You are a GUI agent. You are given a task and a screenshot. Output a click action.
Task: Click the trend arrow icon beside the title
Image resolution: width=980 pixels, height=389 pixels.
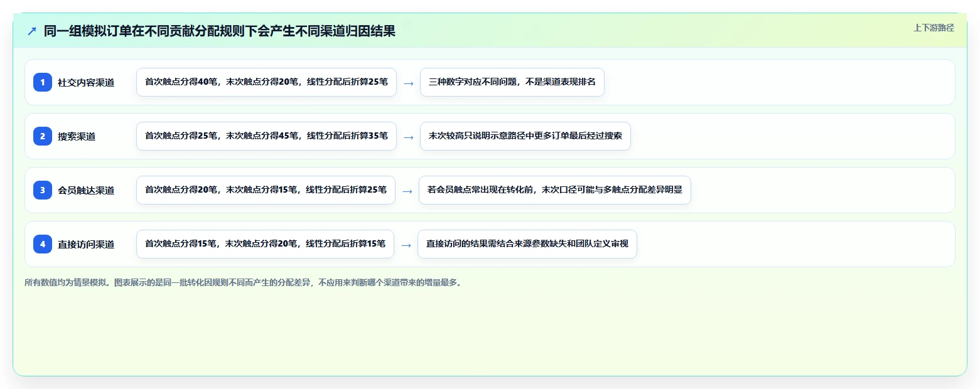[32, 31]
